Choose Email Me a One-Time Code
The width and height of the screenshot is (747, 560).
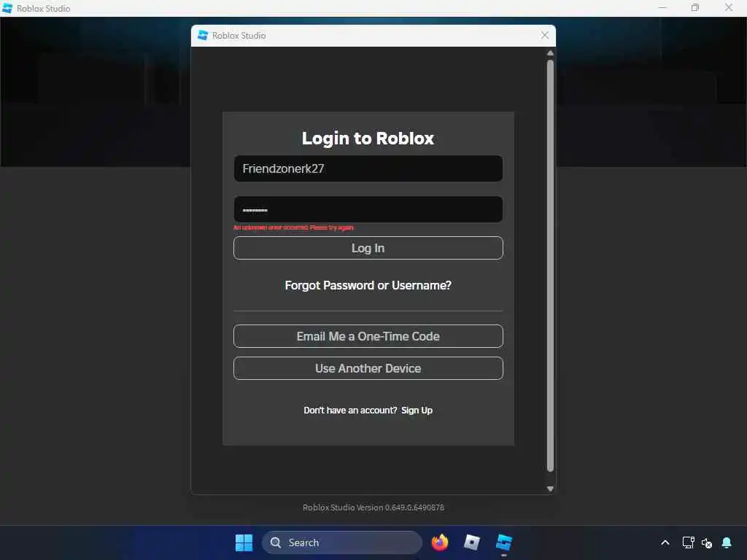tap(368, 336)
